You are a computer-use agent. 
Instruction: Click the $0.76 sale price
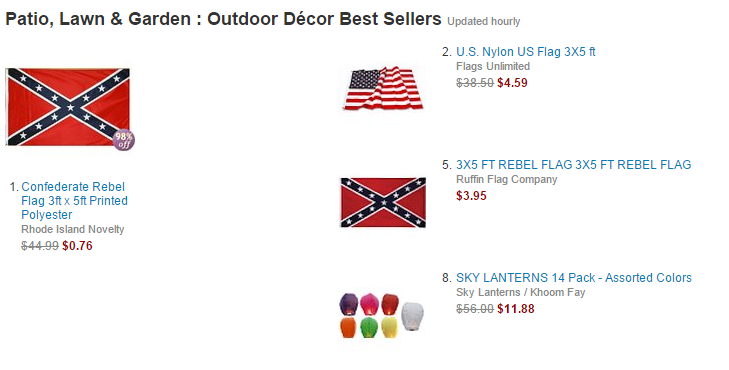[77, 245]
